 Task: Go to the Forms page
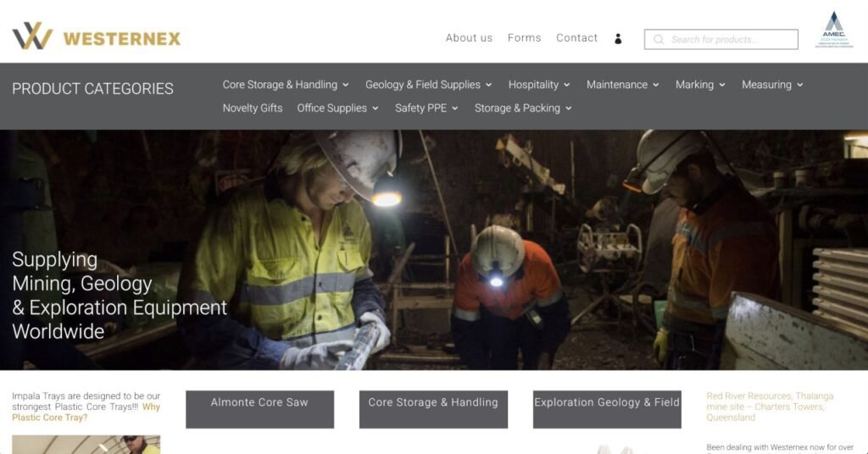[524, 38]
